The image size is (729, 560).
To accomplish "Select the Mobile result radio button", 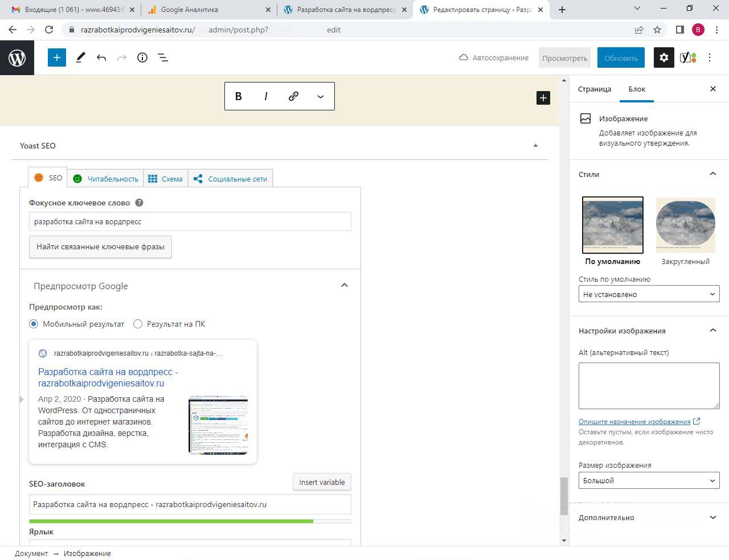I will (34, 324).
